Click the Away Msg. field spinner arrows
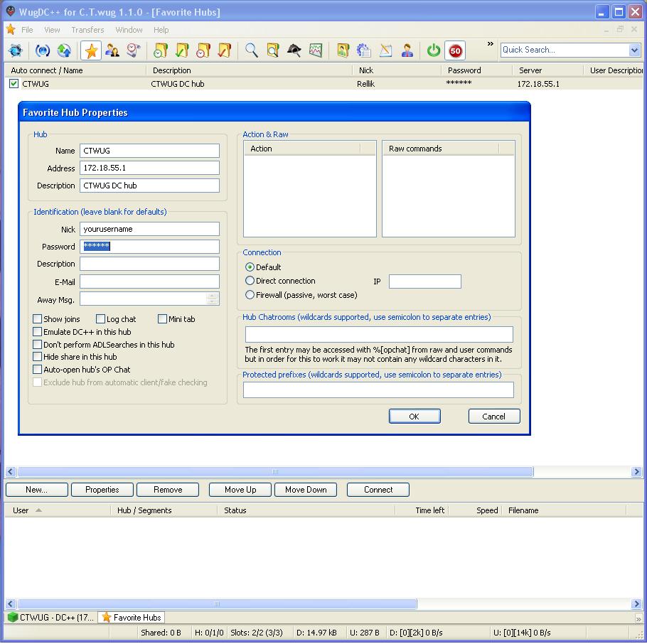This screenshot has height=644, width=647. tap(212, 299)
